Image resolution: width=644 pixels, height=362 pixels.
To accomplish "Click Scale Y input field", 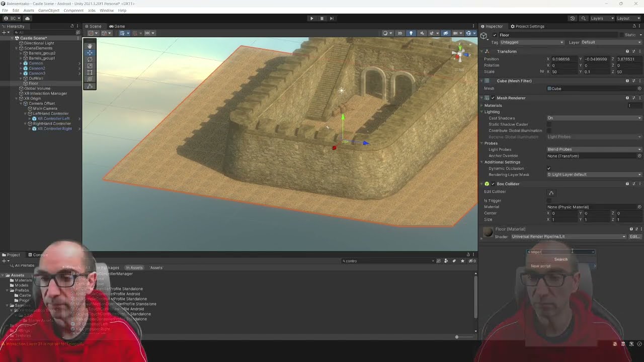I will pyautogui.click(x=597, y=72).
